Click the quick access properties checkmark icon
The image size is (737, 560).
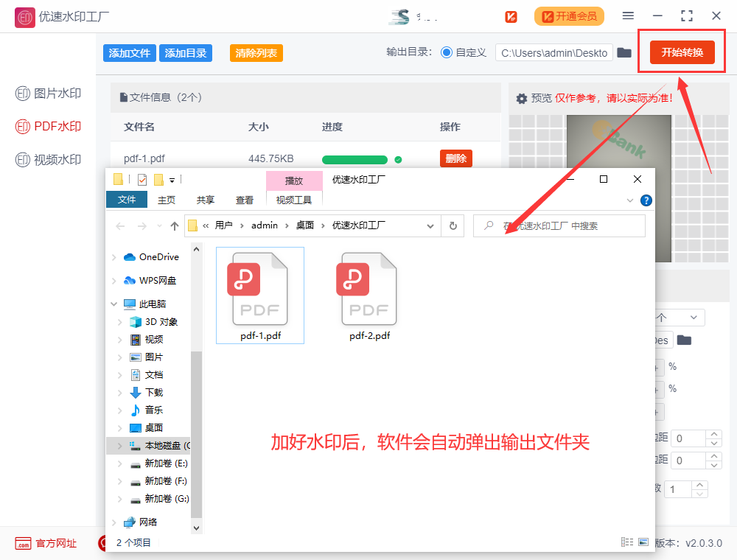click(x=142, y=180)
